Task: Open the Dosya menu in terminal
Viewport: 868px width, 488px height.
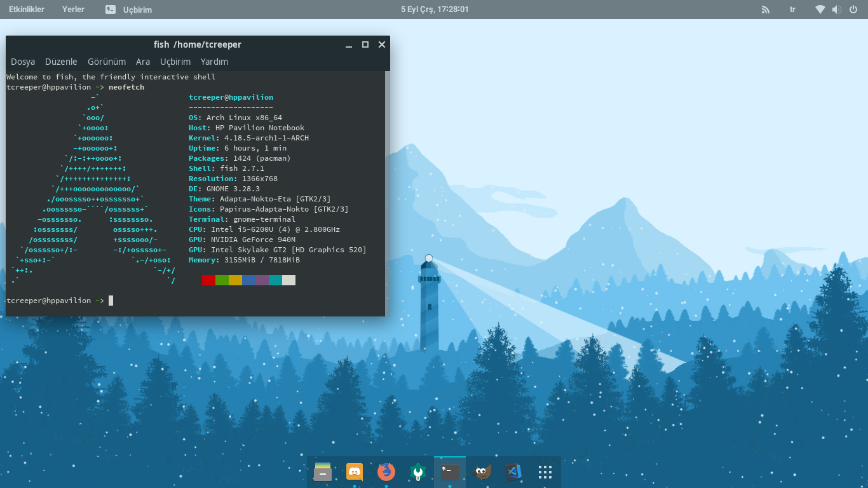Action: (x=23, y=62)
